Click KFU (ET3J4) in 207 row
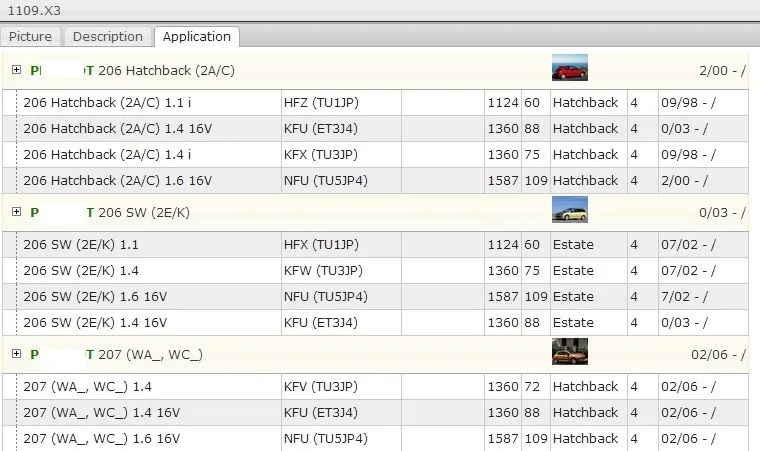This screenshot has height=451, width=760. 321,413
